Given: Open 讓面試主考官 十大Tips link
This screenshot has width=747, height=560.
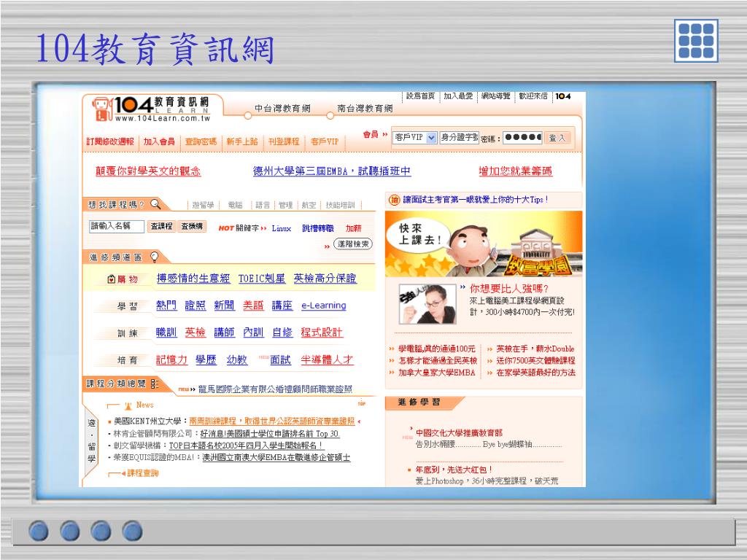Looking at the screenshot, I should click(x=476, y=200).
